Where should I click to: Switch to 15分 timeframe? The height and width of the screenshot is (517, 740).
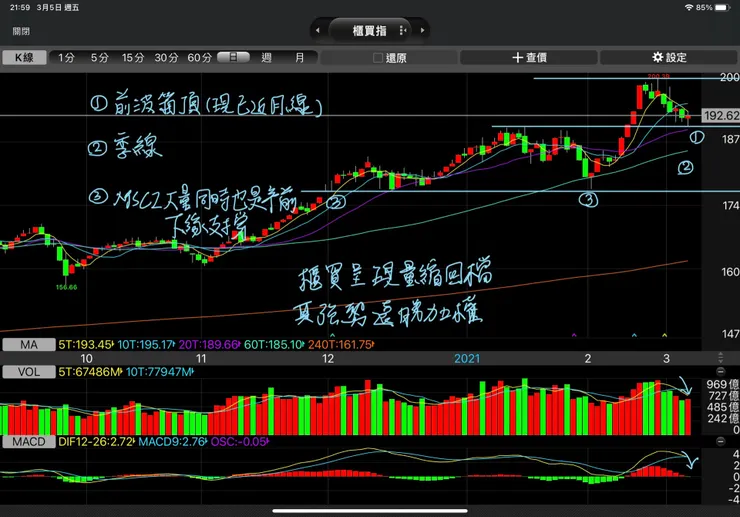pos(133,58)
